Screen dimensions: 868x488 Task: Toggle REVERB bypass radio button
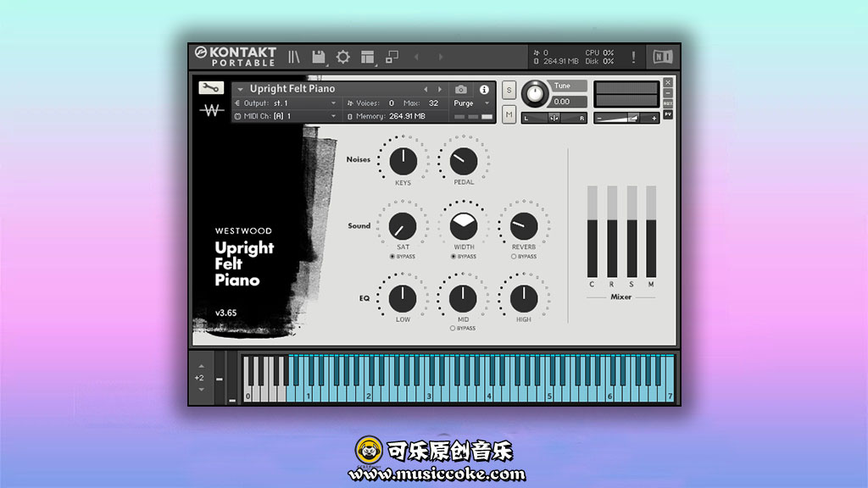tap(514, 257)
